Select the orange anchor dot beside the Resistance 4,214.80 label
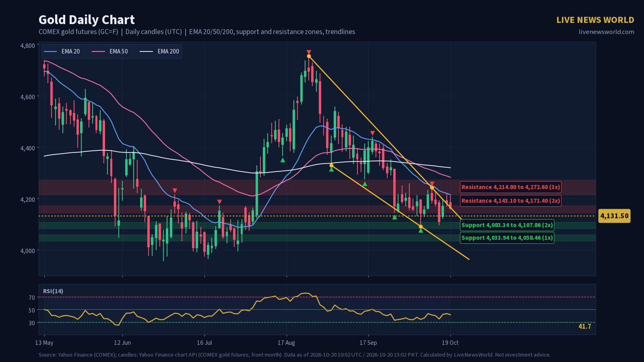 coord(432,187)
